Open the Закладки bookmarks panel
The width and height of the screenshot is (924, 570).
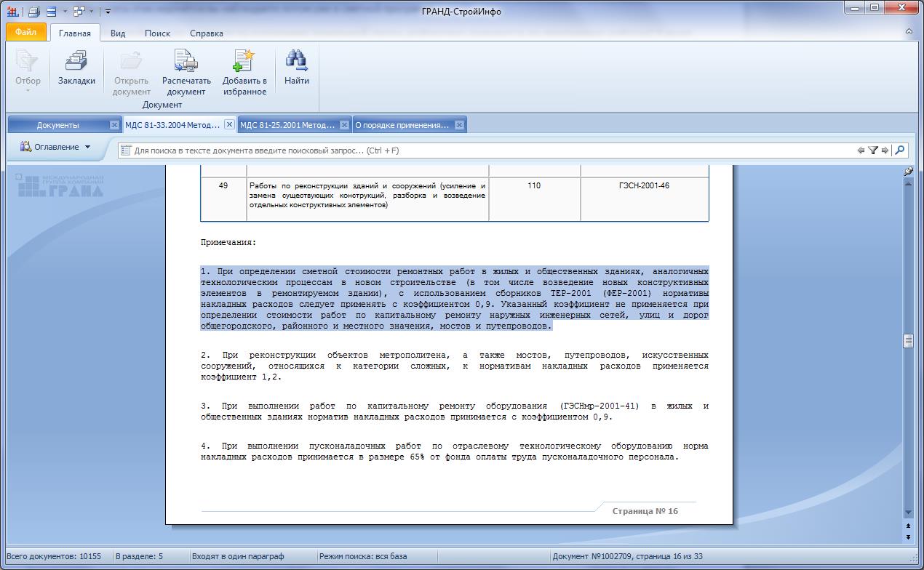76,68
